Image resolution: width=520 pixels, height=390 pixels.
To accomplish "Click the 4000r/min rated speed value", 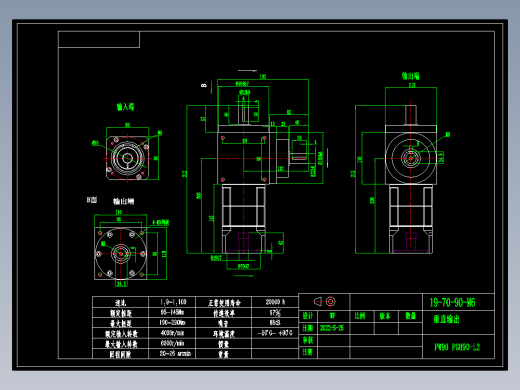I will pos(172,333).
